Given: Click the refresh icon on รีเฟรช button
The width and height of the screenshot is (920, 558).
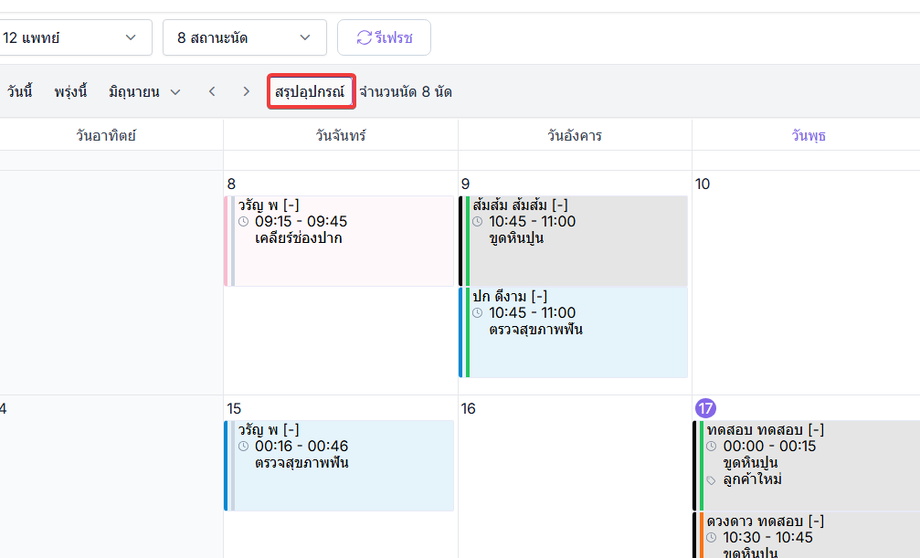Looking at the screenshot, I should tap(364, 38).
